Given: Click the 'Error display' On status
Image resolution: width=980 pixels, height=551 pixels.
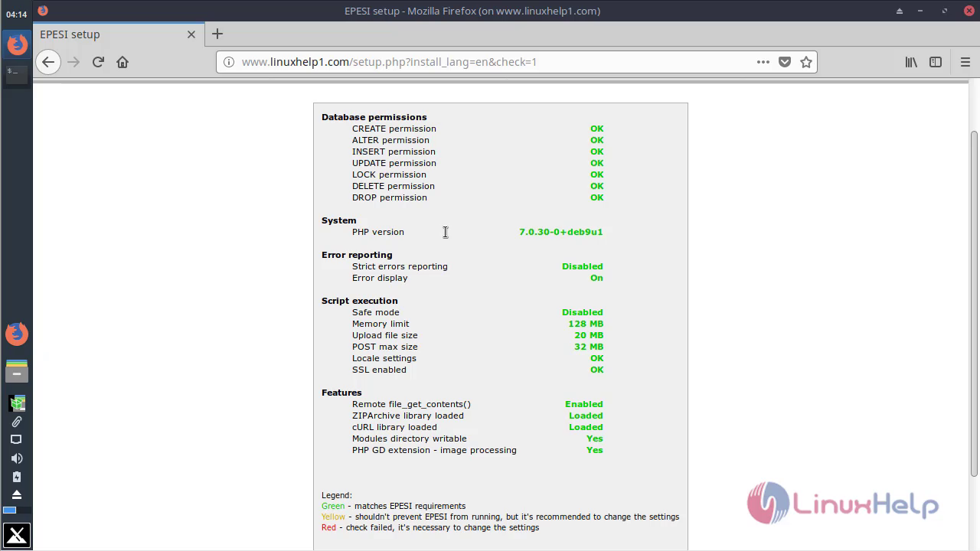Looking at the screenshot, I should pyautogui.click(x=596, y=278).
